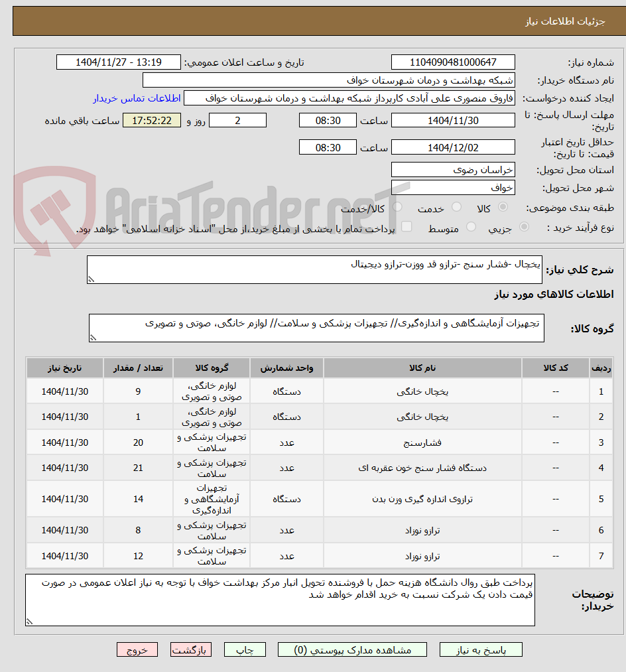Click the شماره نیاز field 1104090481000647

point(453,62)
